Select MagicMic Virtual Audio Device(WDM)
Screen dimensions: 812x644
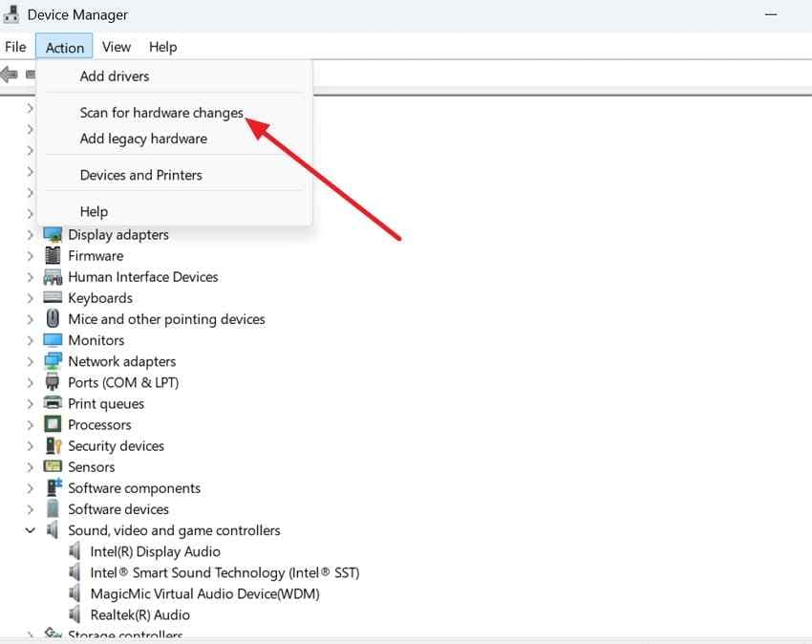(x=204, y=593)
